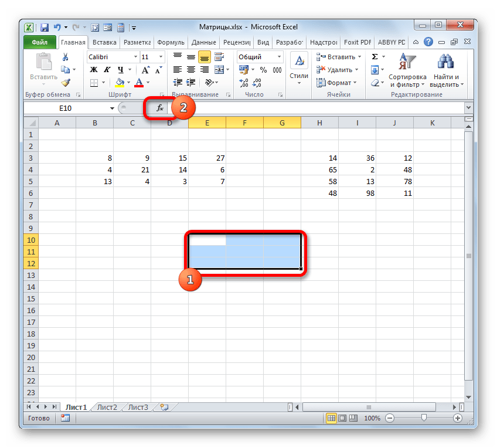The width and height of the screenshot is (497, 448).
Task: Apply thousands separator 000 format
Action: pyautogui.click(x=277, y=70)
